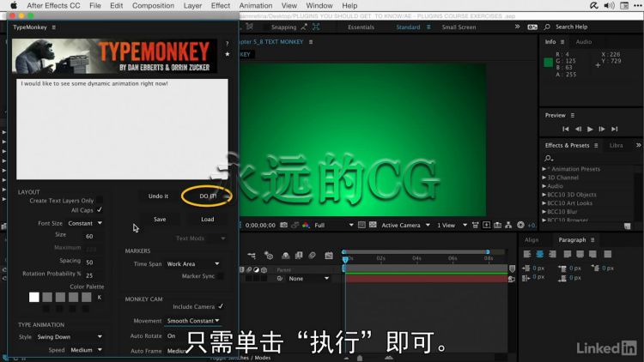Image resolution: width=644 pixels, height=362 pixels.
Task: Select the white color palette swatch
Action: [34, 297]
